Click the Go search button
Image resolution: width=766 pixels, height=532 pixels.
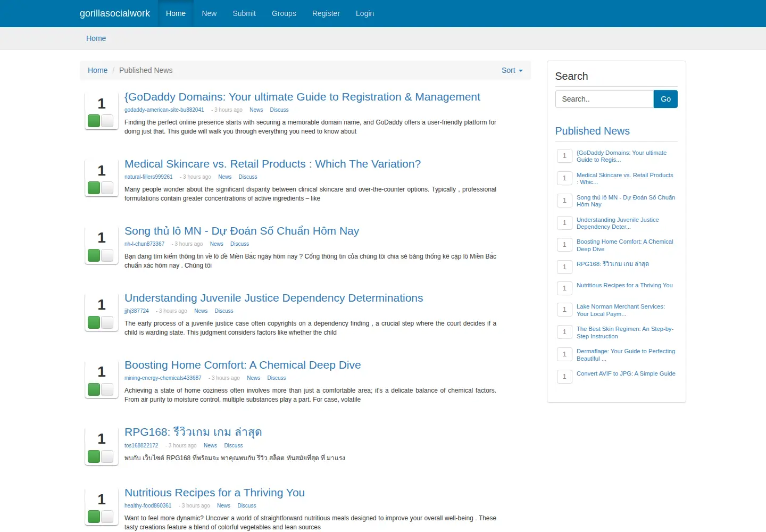[665, 99]
